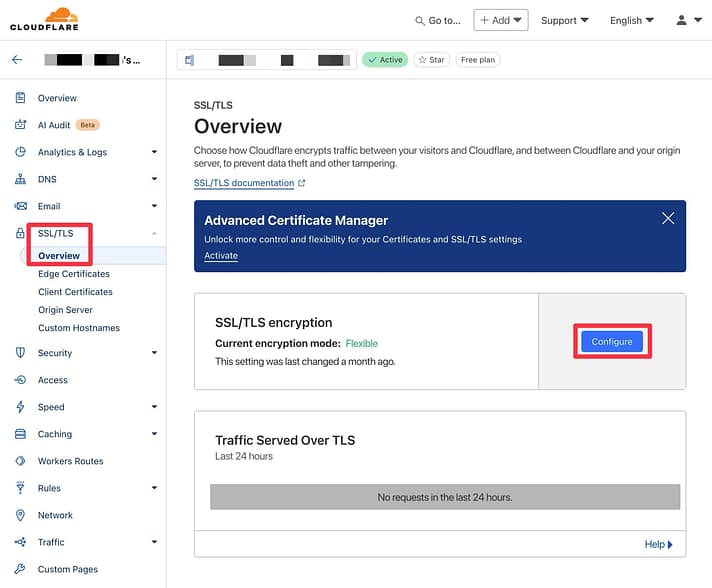Image resolution: width=712 pixels, height=588 pixels.
Task: Open the Network menu item
Action: pyautogui.click(x=55, y=515)
